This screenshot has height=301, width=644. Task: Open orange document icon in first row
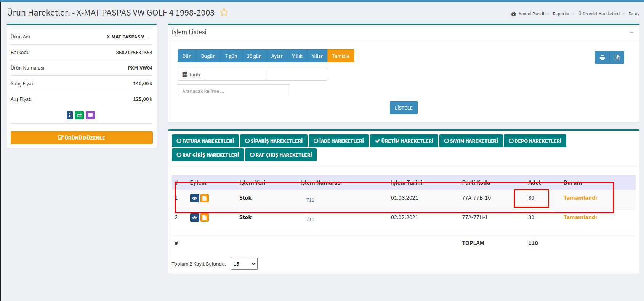(x=205, y=198)
